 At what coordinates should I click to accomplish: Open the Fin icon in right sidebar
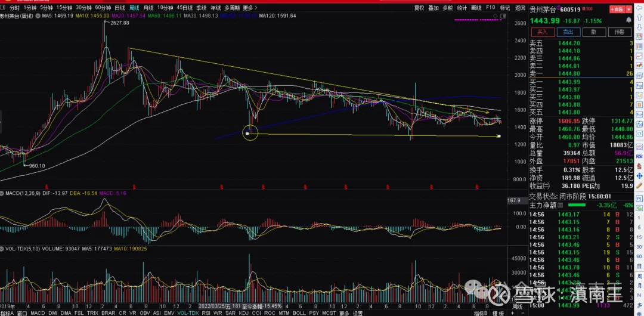(x=639, y=86)
